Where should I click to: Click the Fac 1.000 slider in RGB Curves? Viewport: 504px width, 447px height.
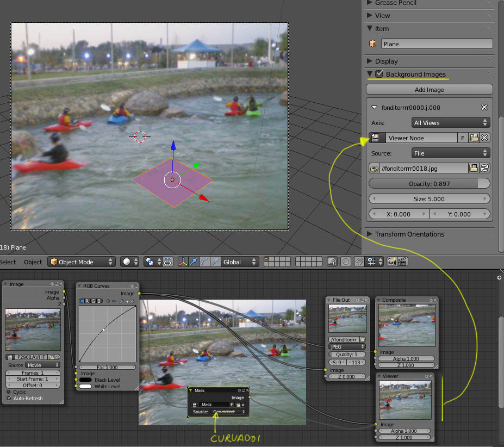click(x=107, y=367)
